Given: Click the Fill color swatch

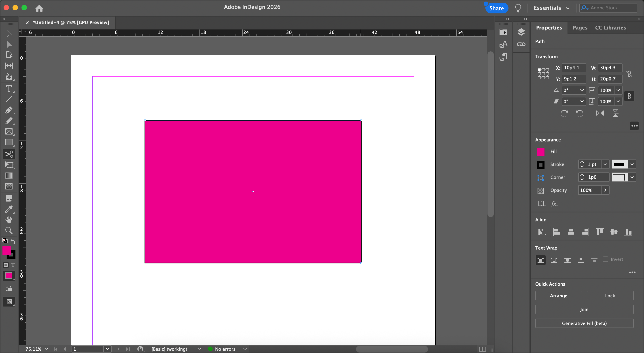Looking at the screenshot, I should 540,152.
